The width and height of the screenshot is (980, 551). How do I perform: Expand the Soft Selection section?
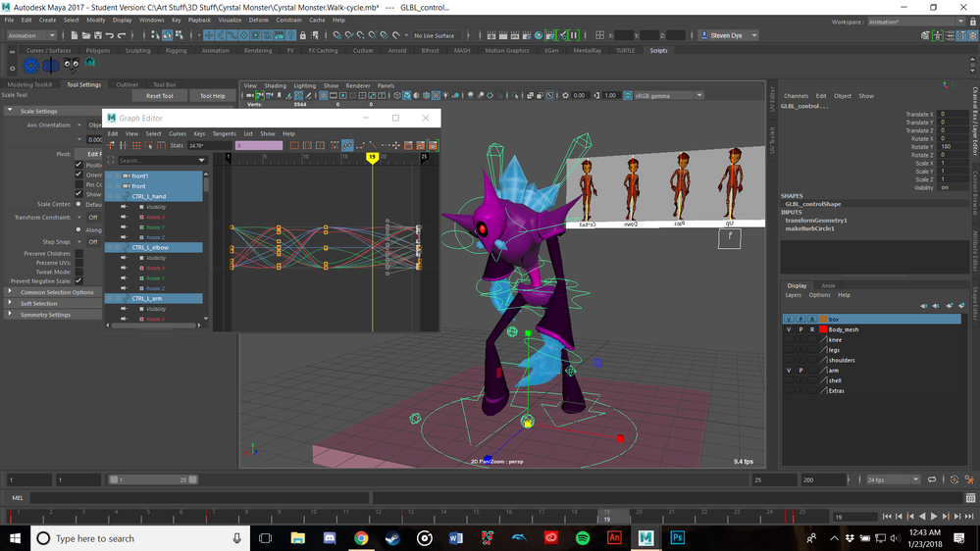point(10,303)
